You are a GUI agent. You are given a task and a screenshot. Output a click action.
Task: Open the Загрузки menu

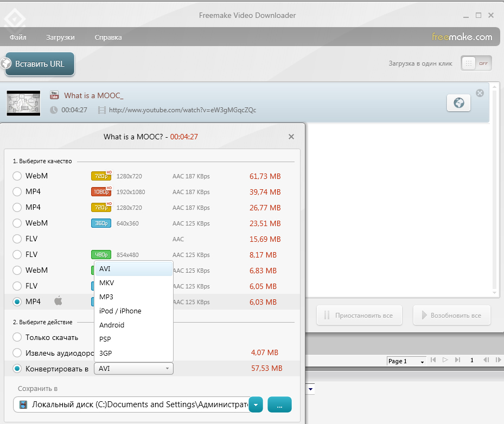[60, 37]
